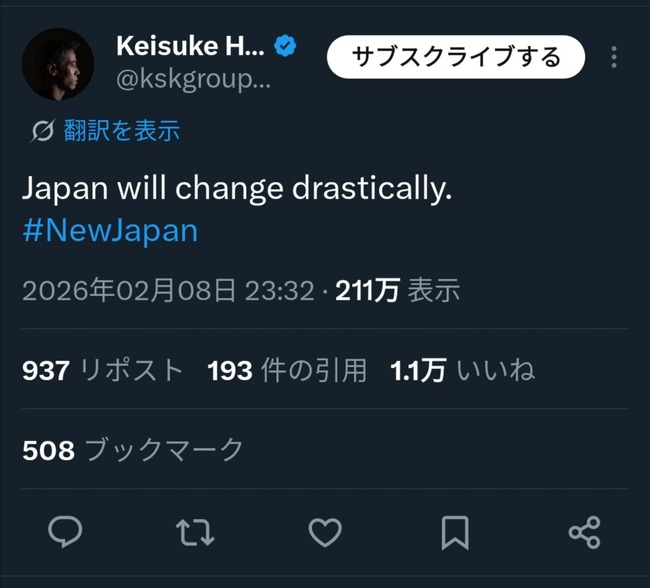Click the Grok translate slash icon
The width and height of the screenshot is (650, 588).
point(42,131)
